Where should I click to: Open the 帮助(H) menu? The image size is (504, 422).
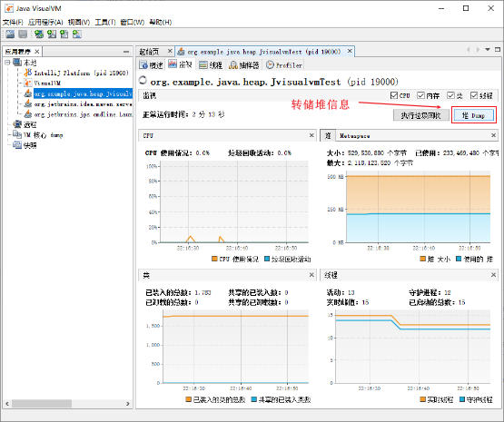click(x=161, y=22)
